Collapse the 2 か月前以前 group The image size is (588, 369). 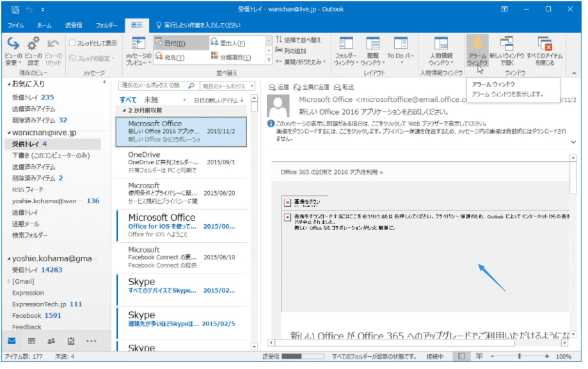tap(124, 110)
